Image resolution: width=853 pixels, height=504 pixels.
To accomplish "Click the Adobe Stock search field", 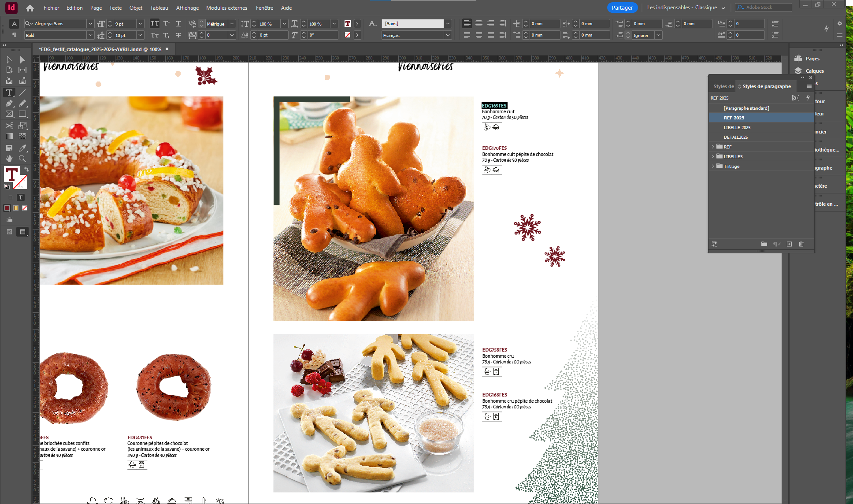I will click(x=764, y=7).
